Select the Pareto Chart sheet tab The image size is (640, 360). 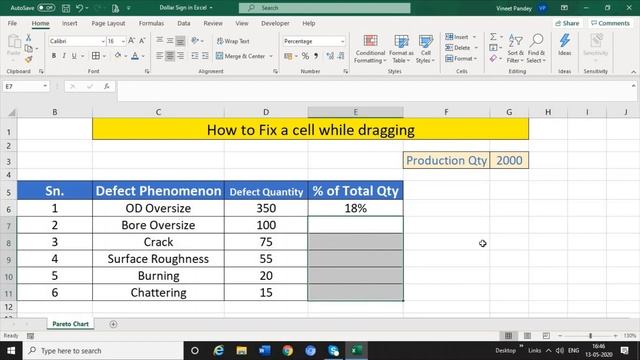(70, 324)
